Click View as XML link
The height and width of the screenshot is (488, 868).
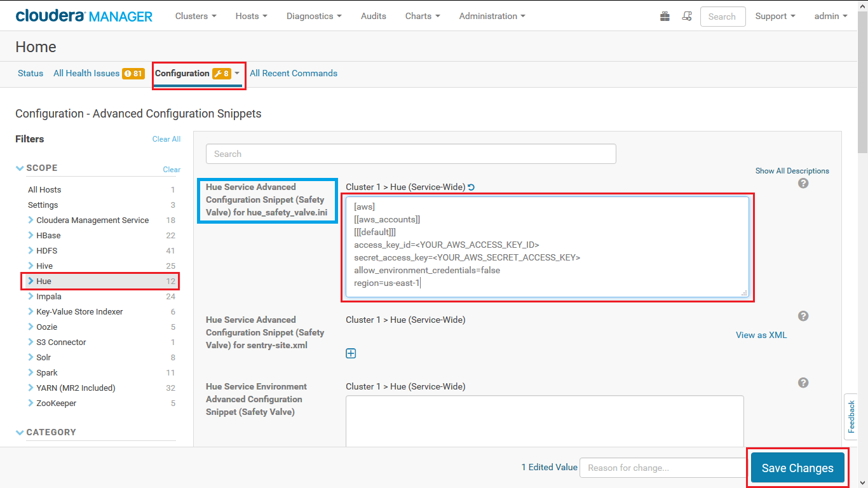[761, 335]
